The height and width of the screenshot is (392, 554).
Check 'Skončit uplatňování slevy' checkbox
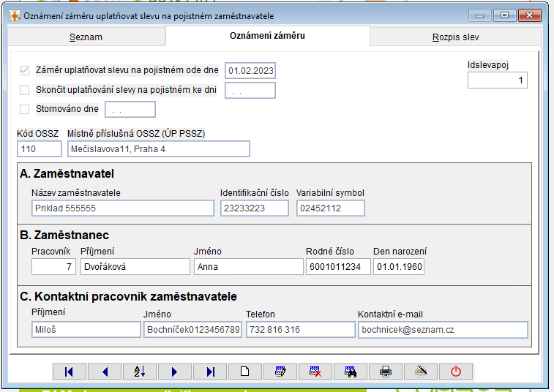click(x=24, y=91)
